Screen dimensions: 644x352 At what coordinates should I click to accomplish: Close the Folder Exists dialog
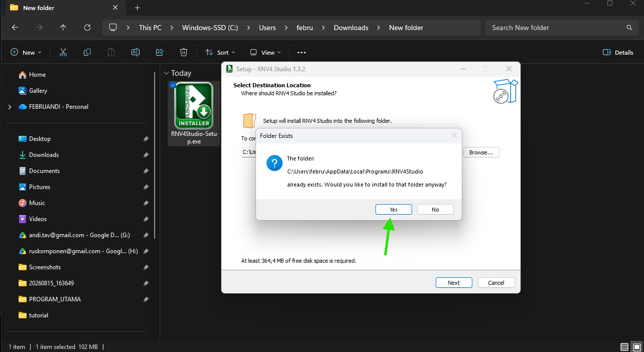(454, 135)
